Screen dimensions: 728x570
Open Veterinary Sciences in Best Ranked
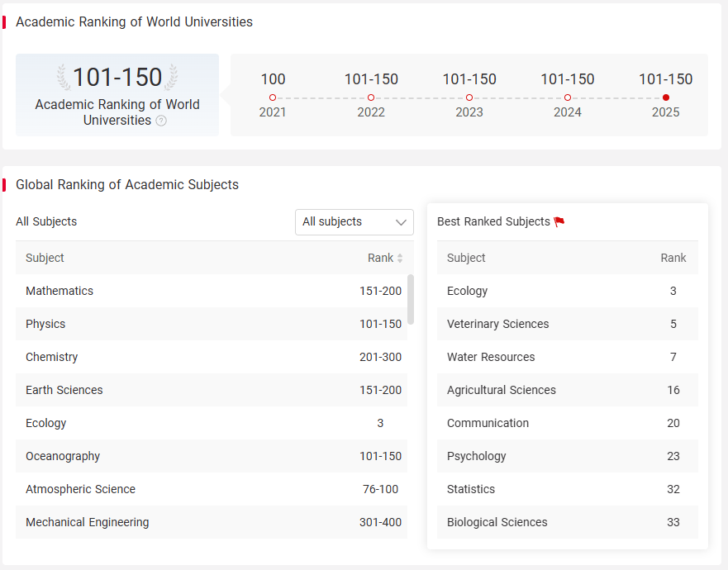[x=568, y=324]
